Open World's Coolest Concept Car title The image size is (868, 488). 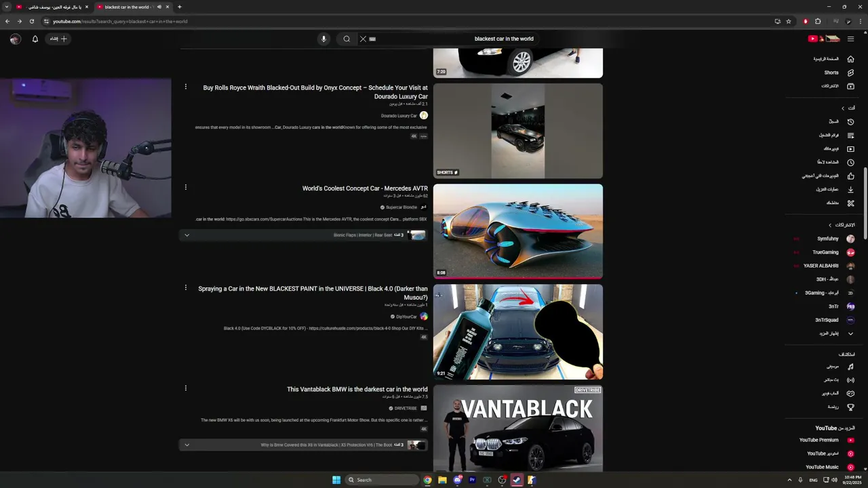pos(365,188)
